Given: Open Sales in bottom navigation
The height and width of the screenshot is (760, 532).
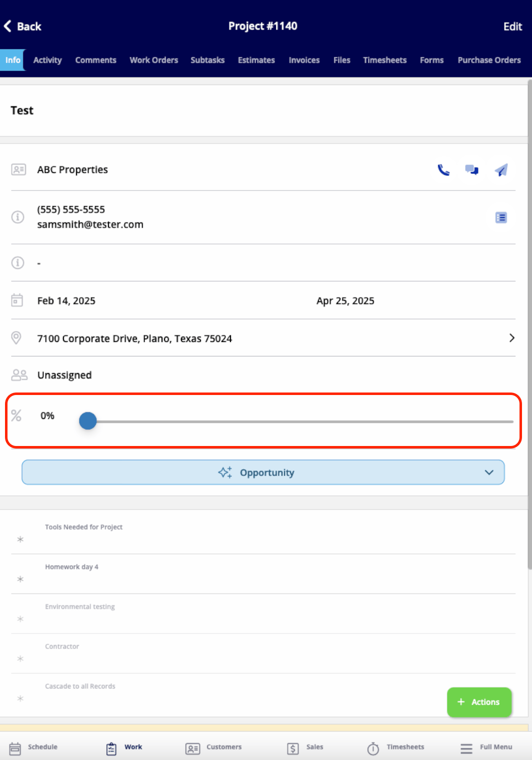Looking at the screenshot, I should (305, 747).
